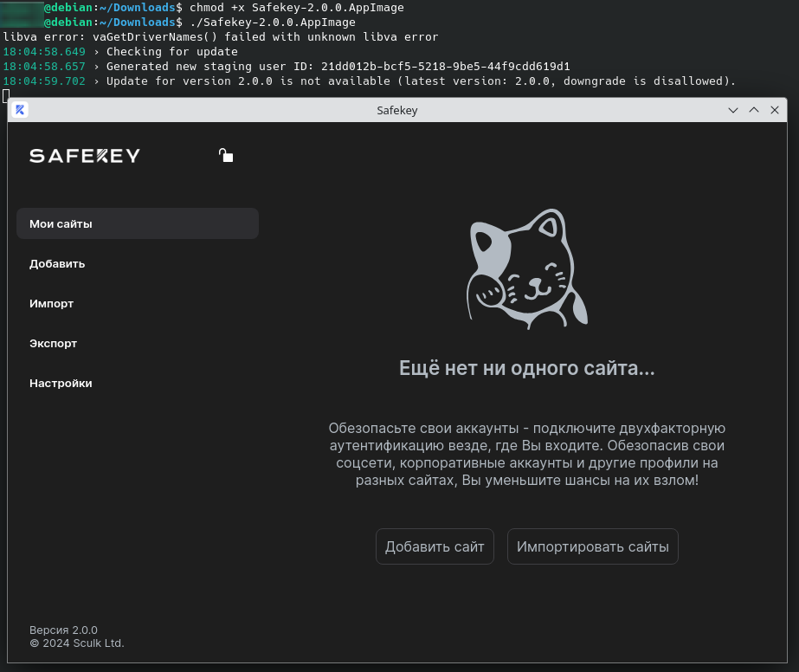This screenshot has width=799, height=672.
Task: Minimize the Safekey window
Action: [732, 110]
